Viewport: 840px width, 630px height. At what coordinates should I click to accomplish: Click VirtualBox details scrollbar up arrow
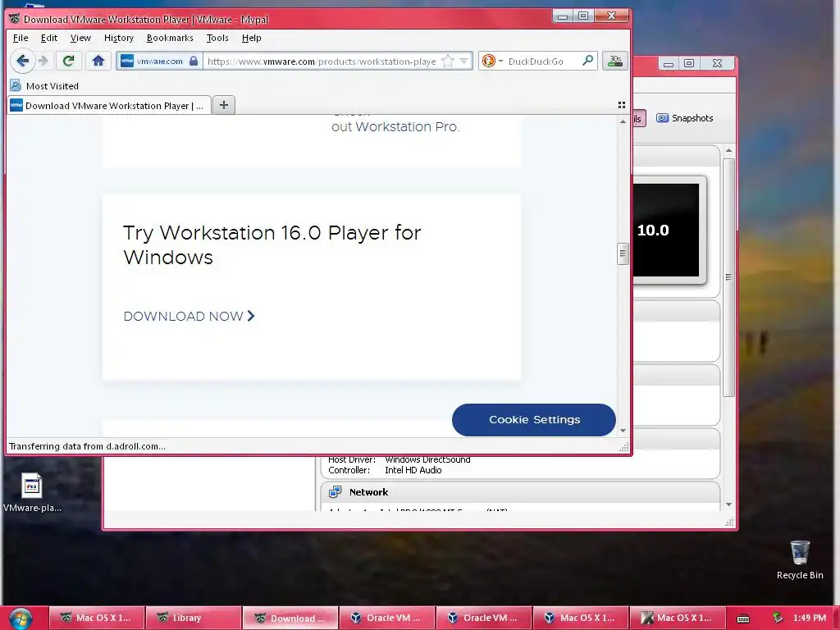pyautogui.click(x=728, y=151)
